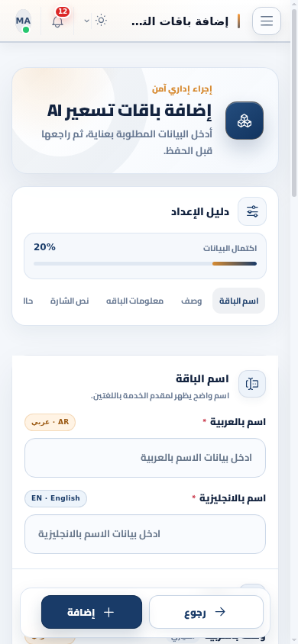The height and width of the screenshot is (644, 298).
Task: Open the hamburger menu
Action: click(x=267, y=21)
